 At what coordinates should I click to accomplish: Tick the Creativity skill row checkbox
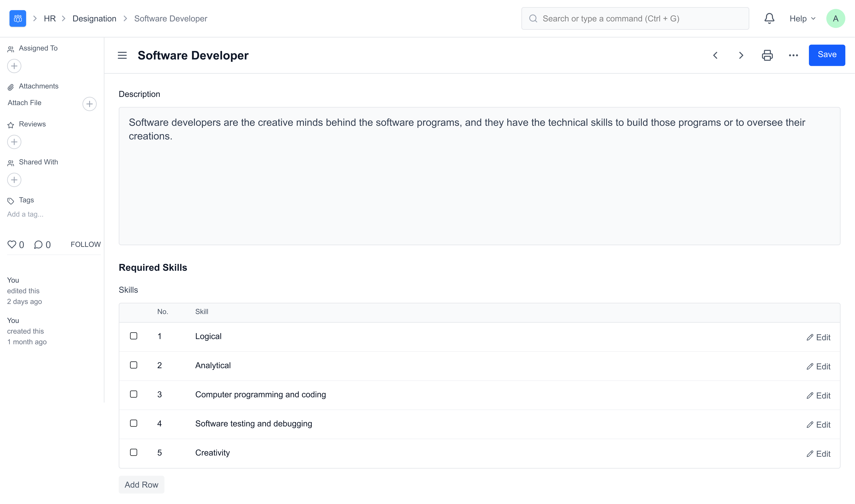tap(134, 452)
